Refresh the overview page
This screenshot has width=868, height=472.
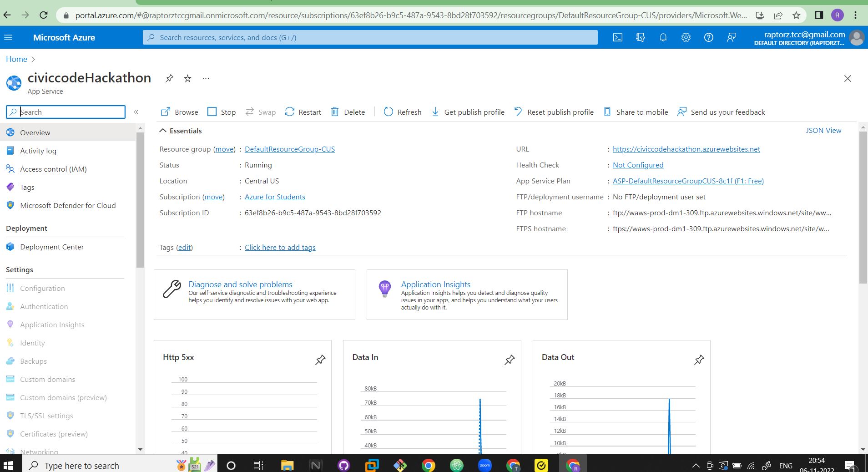click(403, 112)
